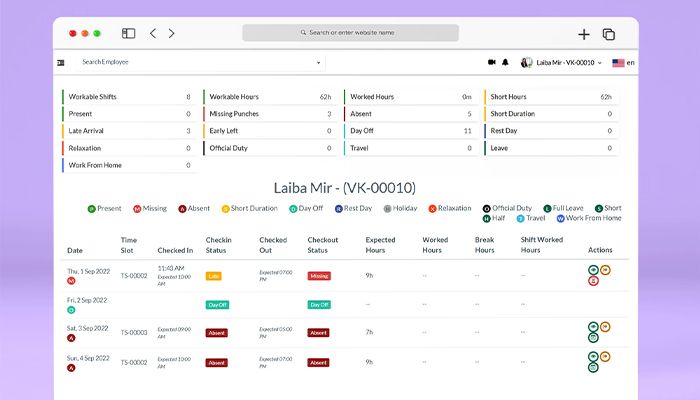Click the Day Off check-in badge on 2 Sep
Screen dimensions: 700x400
(x=217, y=305)
